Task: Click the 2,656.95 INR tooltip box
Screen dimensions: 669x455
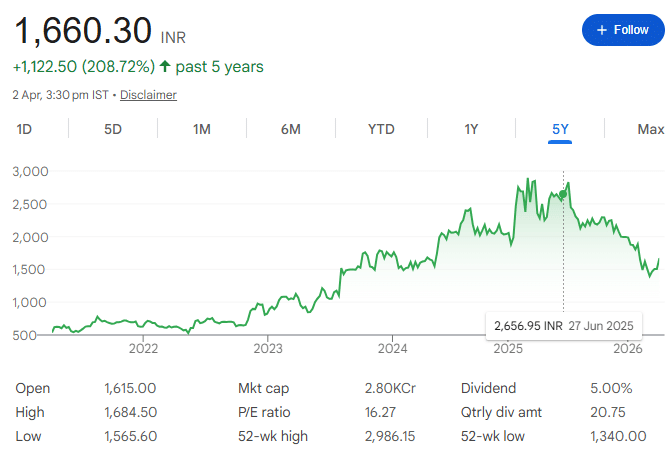Action: (x=562, y=325)
